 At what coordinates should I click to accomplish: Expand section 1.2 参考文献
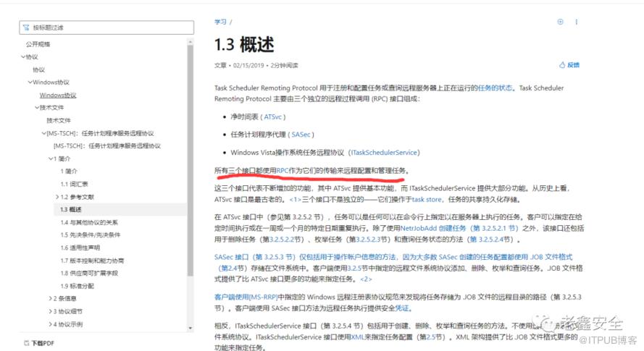(x=57, y=197)
